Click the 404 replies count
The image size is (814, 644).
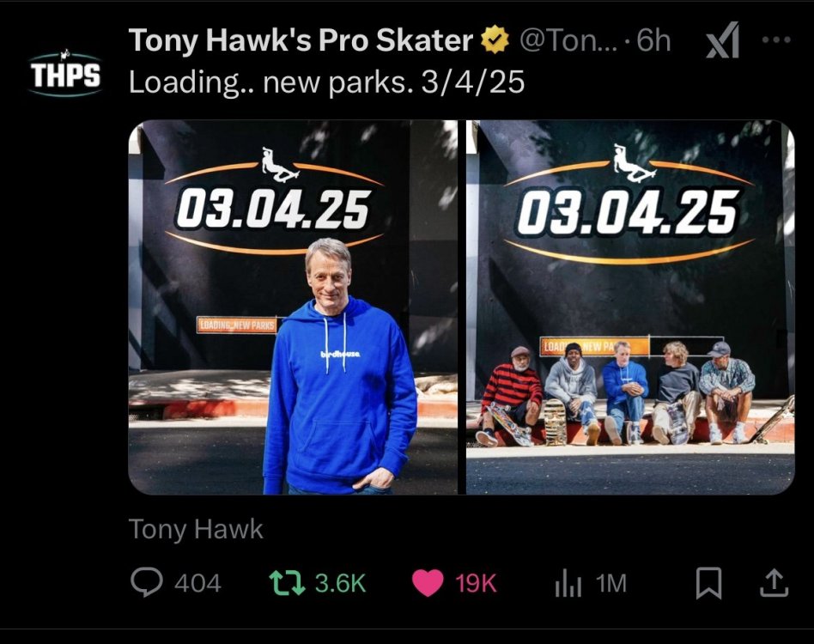pyautogui.click(x=197, y=584)
